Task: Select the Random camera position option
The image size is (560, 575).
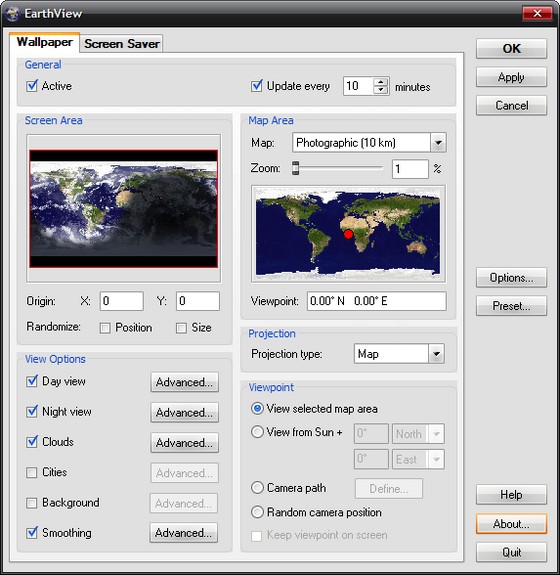Action: coord(257,512)
